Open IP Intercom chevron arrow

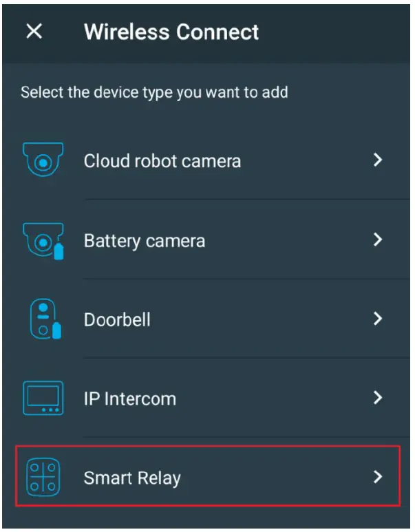point(378,397)
